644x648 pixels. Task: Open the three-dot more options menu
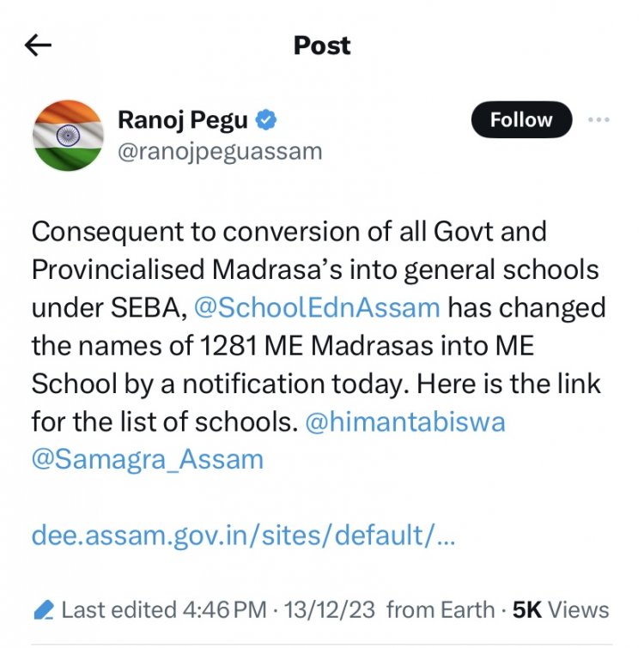(598, 120)
